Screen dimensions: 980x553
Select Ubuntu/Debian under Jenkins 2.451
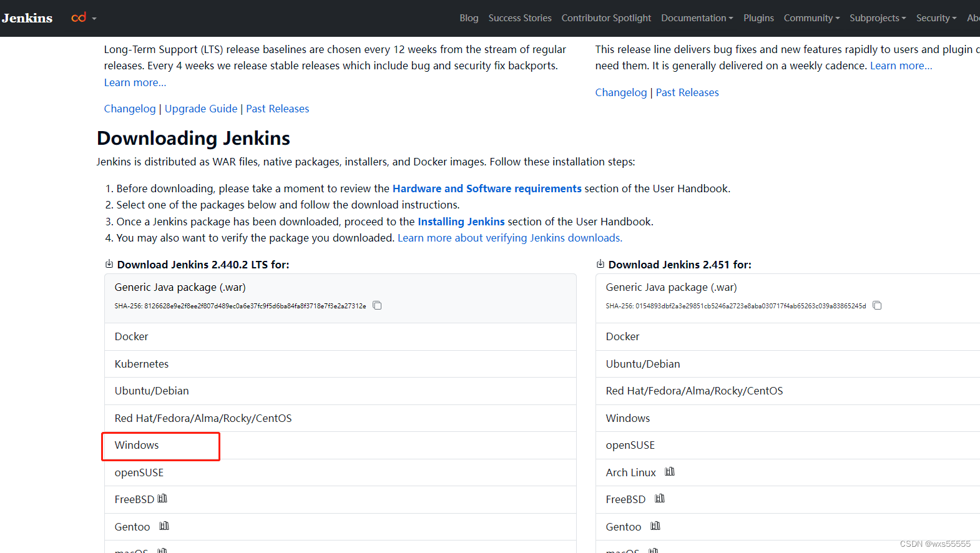pos(788,364)
